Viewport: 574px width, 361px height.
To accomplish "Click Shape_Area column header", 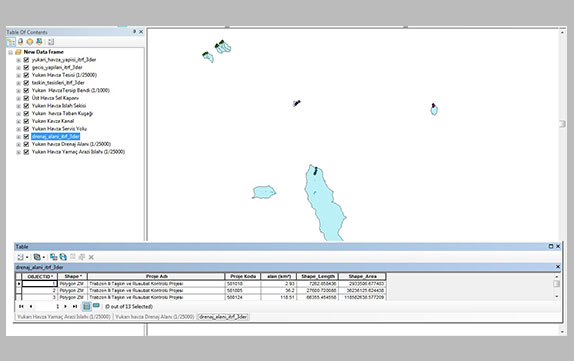I will [362, 276].
